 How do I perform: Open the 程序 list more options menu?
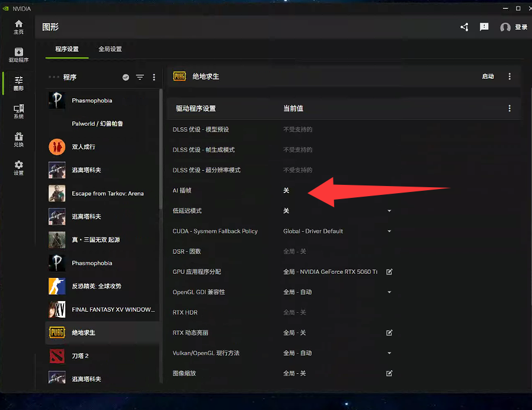pos(154,78)
